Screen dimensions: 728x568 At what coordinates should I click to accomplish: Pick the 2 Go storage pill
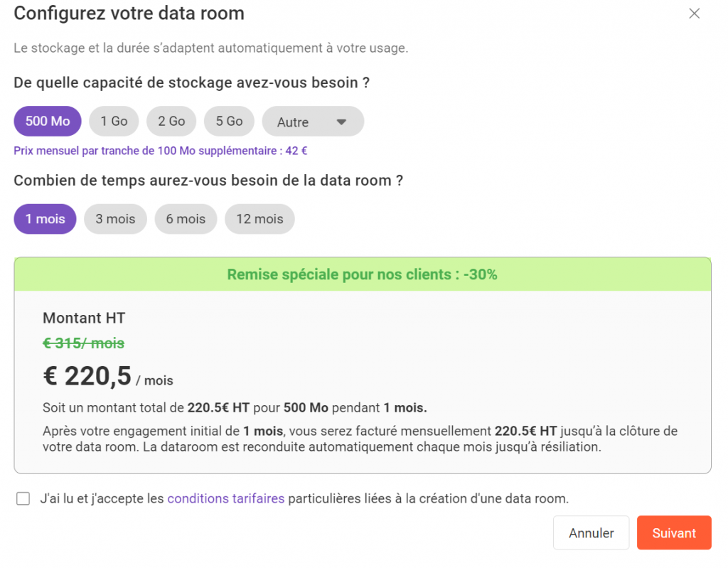[171, 122]
